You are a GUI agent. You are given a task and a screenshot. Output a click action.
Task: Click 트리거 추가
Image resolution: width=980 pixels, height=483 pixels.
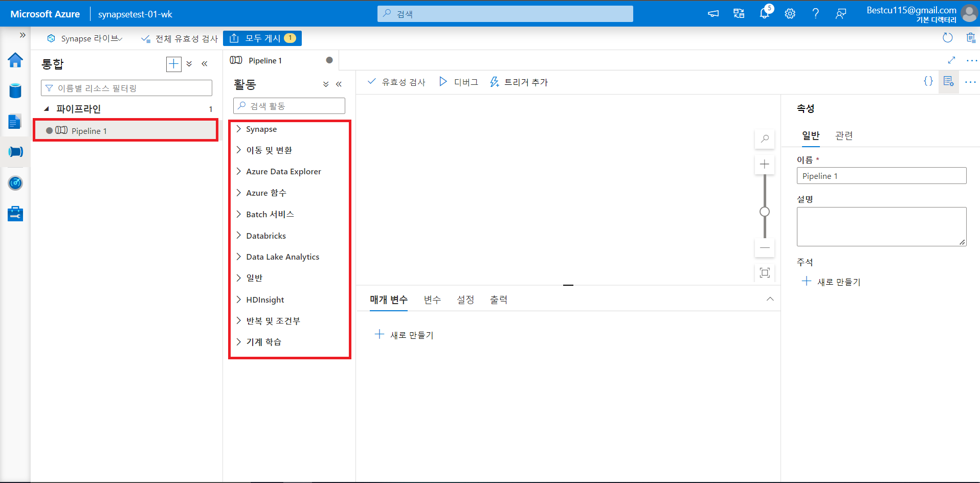tap(519, 82)
